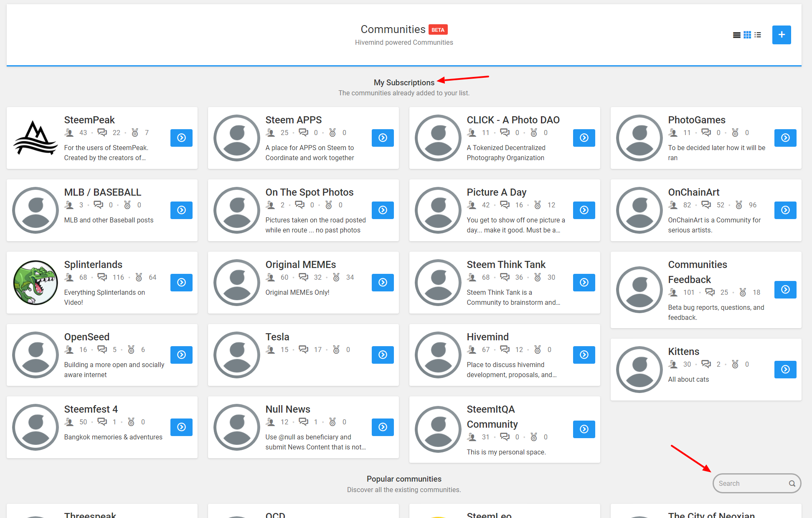Open the Original MEMEs title
The image size is (812, 518).
tap(301, 265)
